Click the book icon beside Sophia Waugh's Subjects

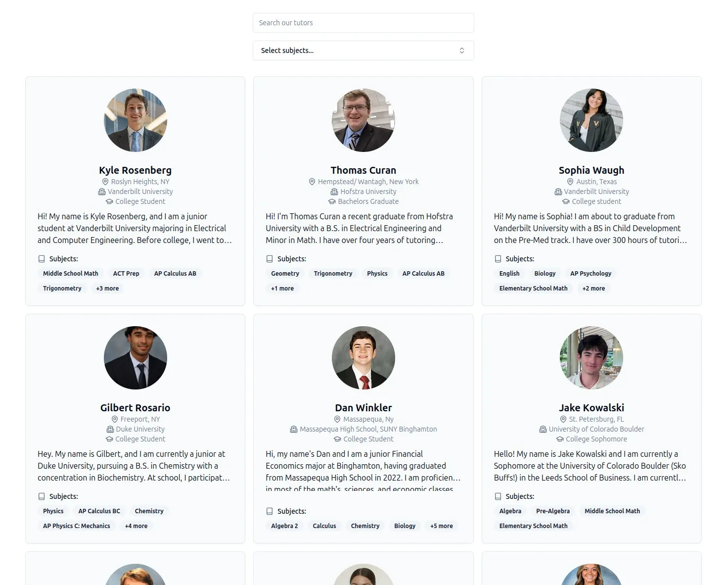[498, 259]
